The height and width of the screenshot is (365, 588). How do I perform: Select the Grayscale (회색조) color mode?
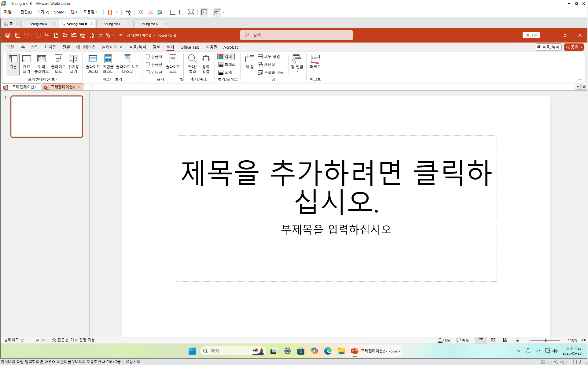pyautogui.click(x=227, y=65)
